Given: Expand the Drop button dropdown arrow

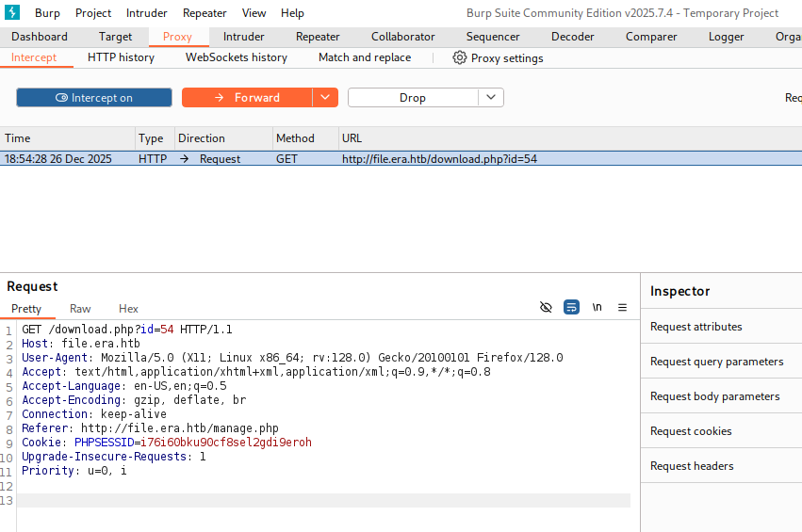Looking at the screenshot, I should [x=491, y=98].
